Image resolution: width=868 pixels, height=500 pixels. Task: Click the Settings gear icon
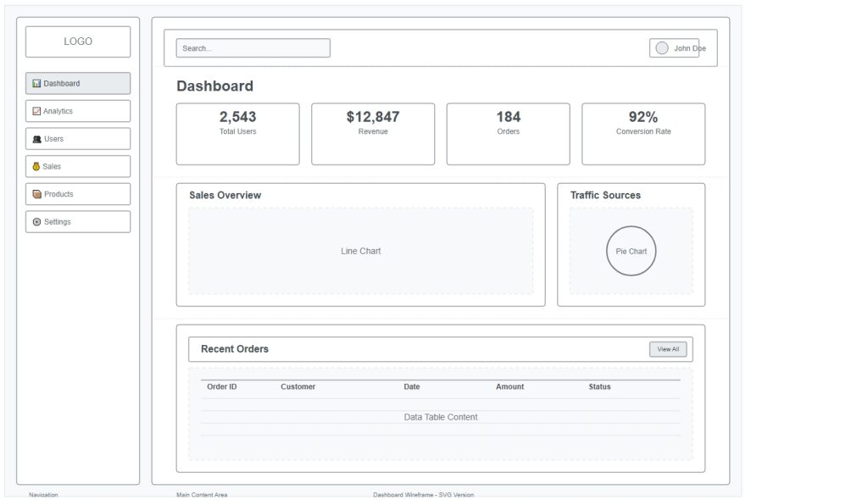pos(36,222)
